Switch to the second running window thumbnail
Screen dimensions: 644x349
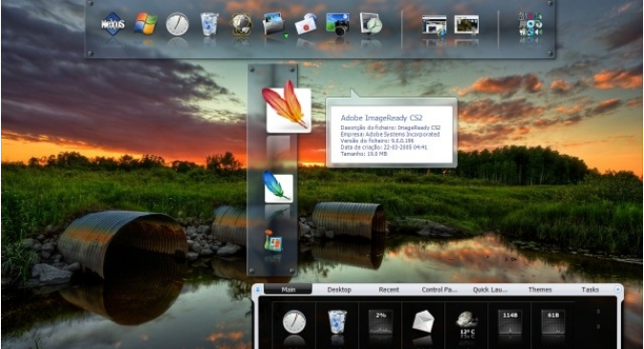(x=466, y=25)
